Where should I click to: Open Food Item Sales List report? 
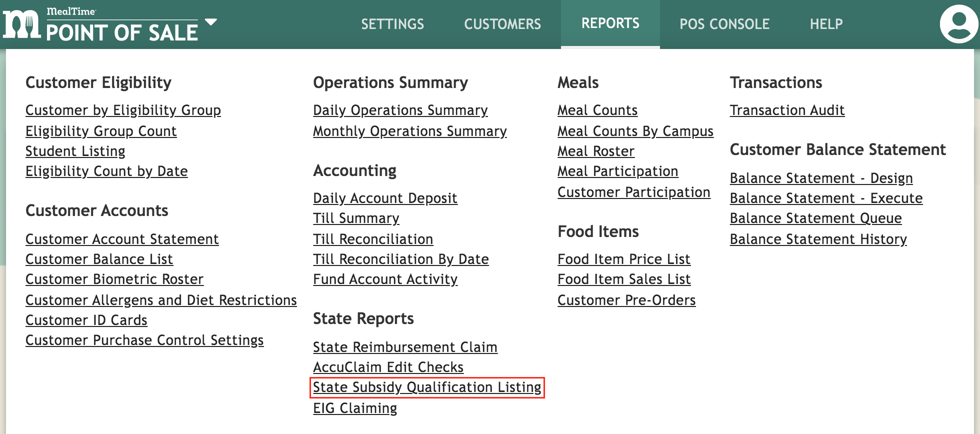pos(624,279)
